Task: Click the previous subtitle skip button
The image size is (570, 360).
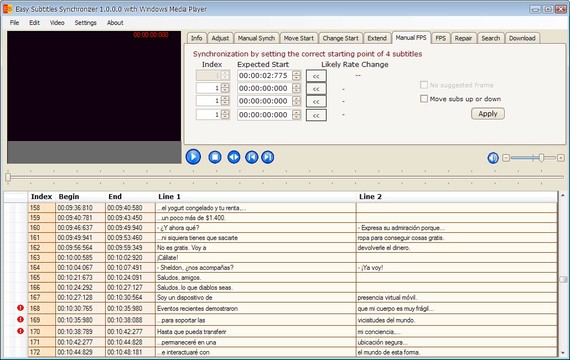Action: click(252, 157)
